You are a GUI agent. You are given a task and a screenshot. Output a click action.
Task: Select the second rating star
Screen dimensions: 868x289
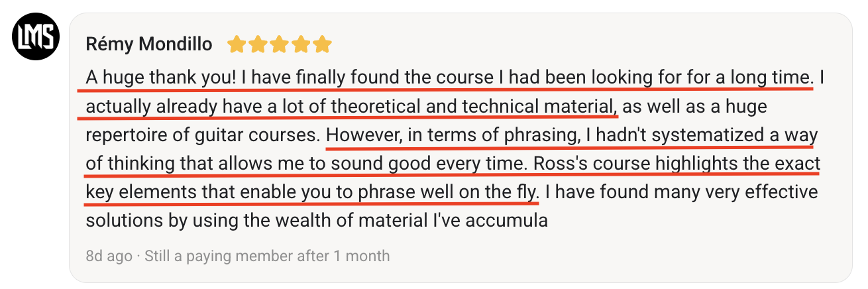[x=258, y=44]
